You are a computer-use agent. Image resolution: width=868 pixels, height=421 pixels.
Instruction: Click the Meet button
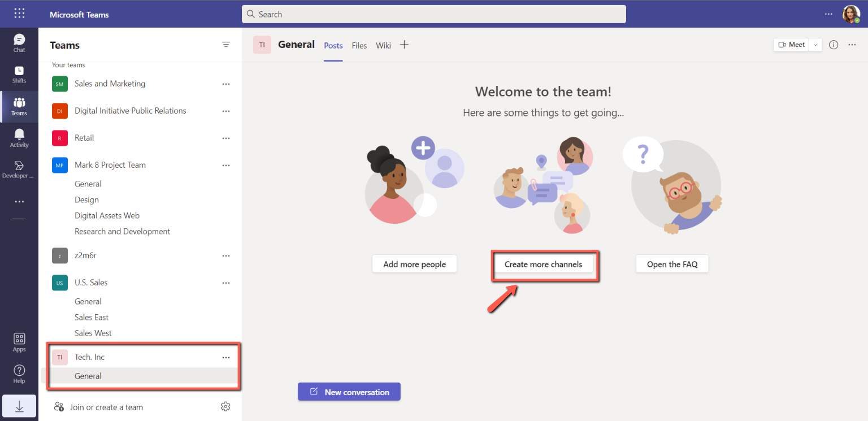tap(792, 45)
